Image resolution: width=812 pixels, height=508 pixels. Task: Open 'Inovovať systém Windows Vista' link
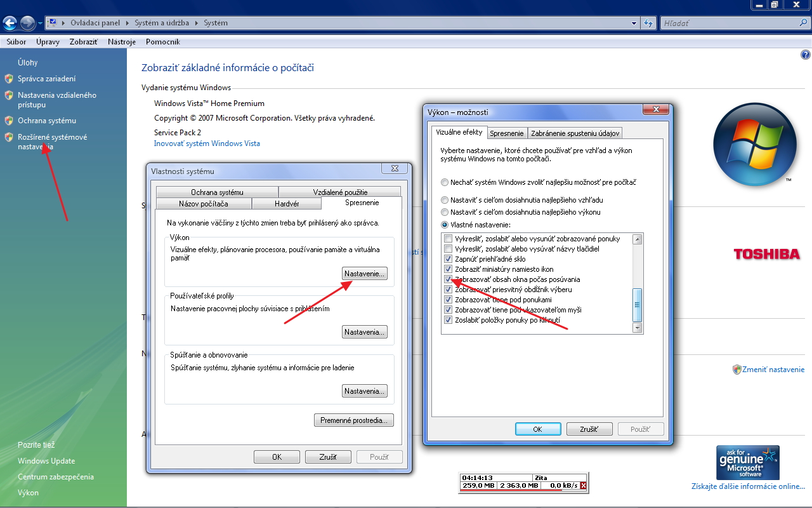click(x=207, y=144)
